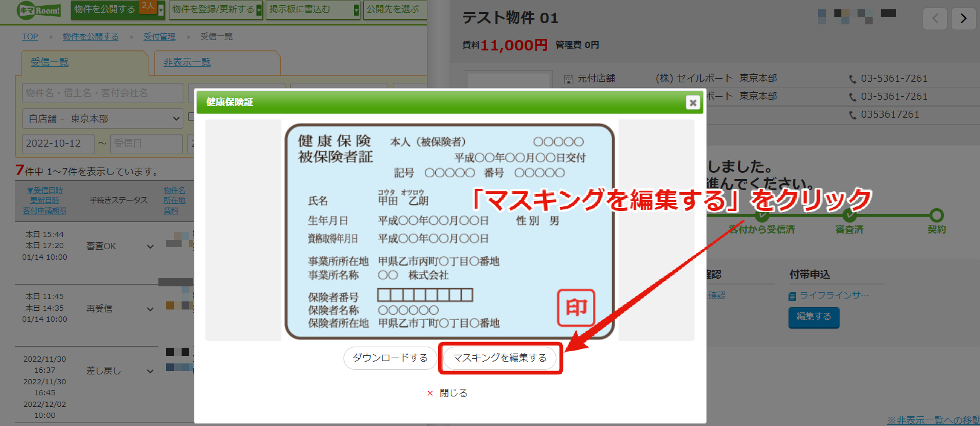This screenshot has width=980, height=426.
Task: Sort by ▼受信日時 column header
Action: (45, 190)
